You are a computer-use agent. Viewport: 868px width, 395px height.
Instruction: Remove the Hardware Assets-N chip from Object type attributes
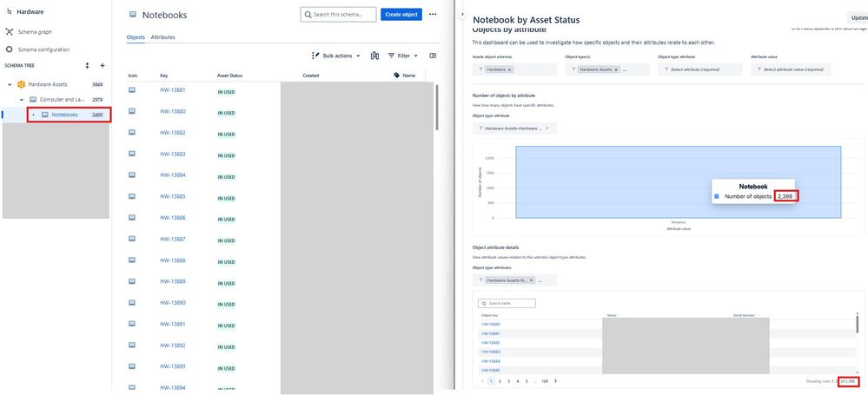tap(532, 280)
